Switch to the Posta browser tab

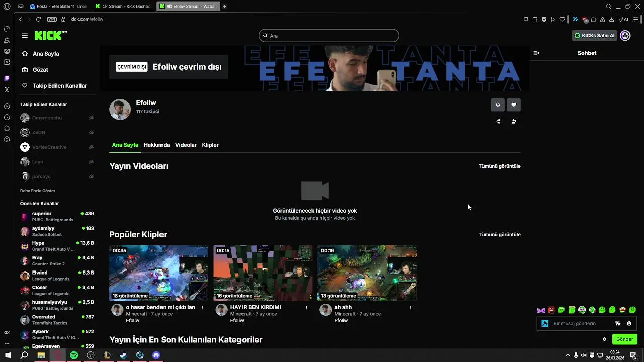(x=58, y=6)
